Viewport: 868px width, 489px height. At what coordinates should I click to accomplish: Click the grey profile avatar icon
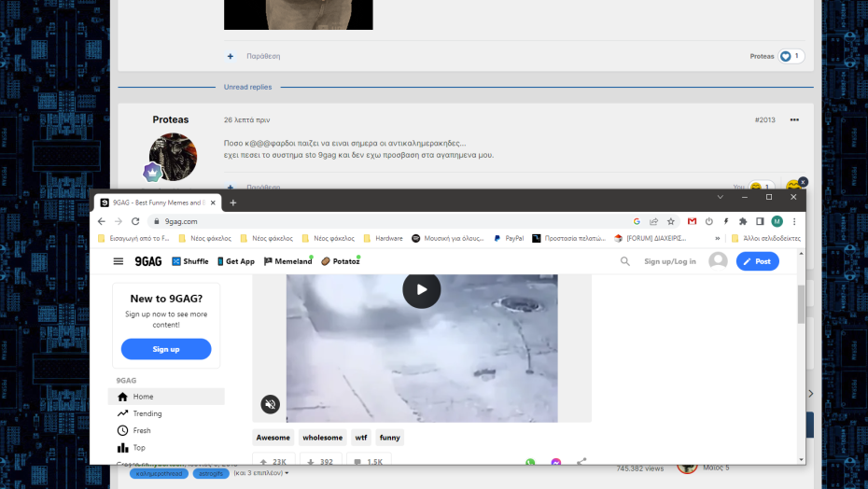(718, 261)
